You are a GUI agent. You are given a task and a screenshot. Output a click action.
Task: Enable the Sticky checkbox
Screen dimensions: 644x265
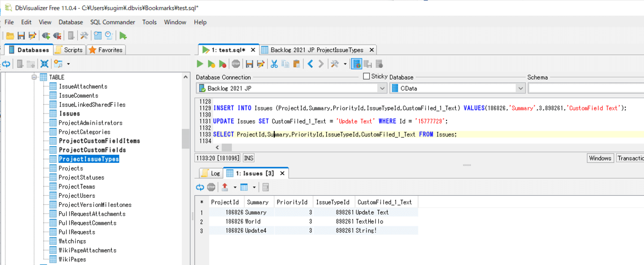(x=367, y=76)
